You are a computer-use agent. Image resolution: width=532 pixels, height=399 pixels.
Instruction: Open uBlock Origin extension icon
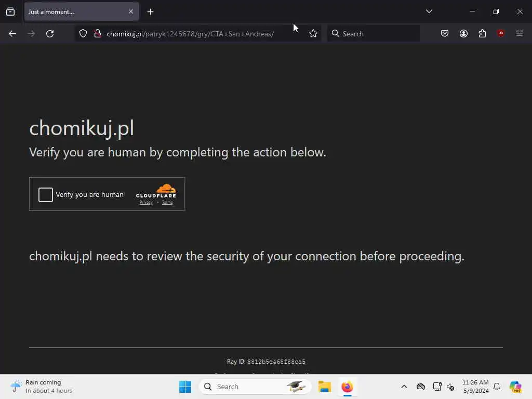(x=501, y=33)
